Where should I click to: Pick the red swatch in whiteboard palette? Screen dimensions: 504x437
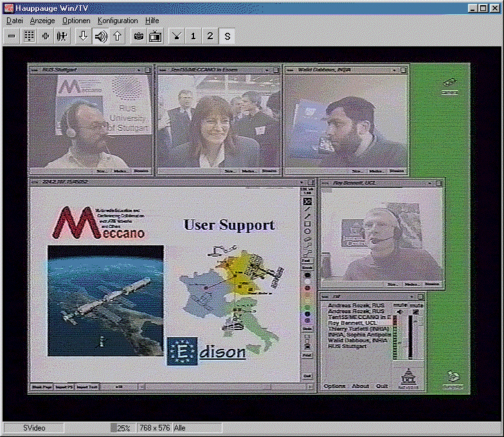[307, 288]
